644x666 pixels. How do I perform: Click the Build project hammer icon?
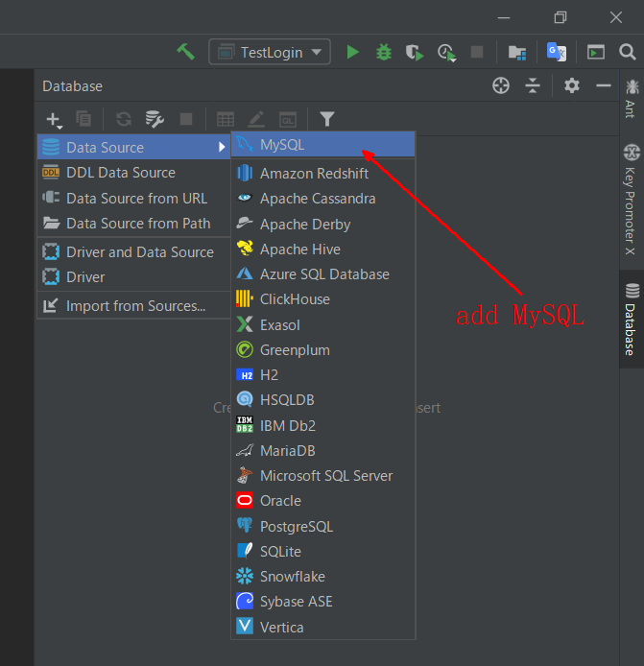185,52
